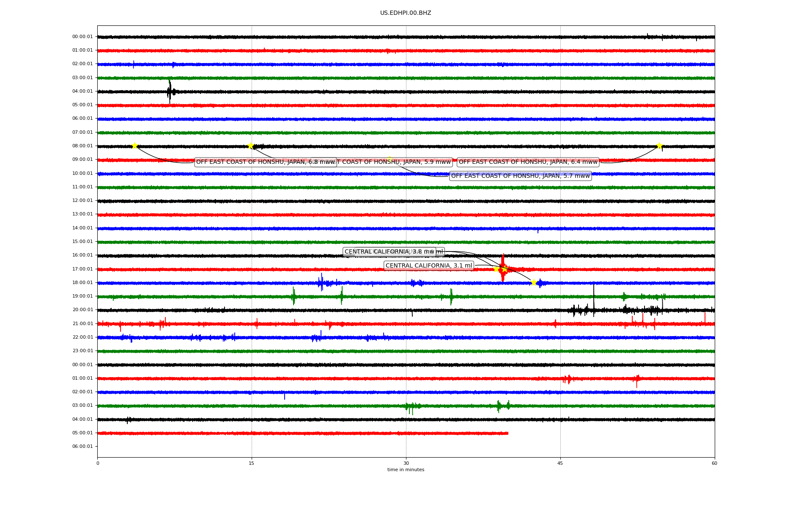Click the yellow star near minute 15 on 08:00:01 trace

[250, 146]
